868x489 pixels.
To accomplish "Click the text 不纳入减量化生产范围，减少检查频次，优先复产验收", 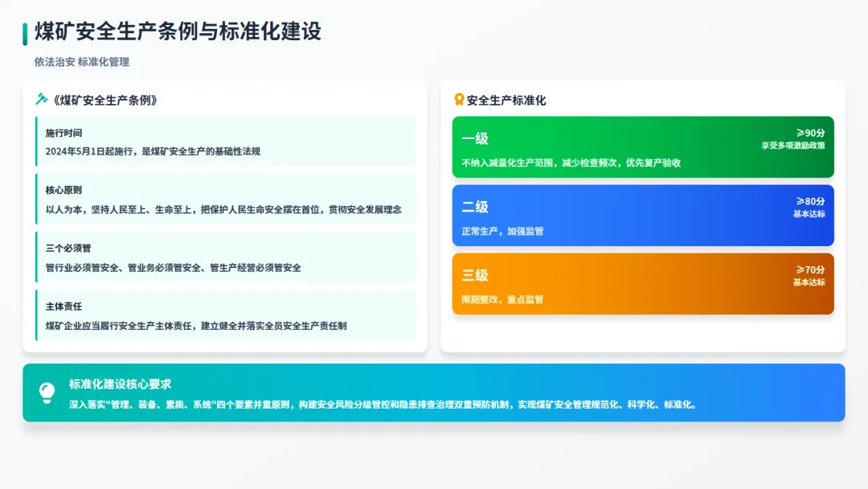I will pos(571,162).
